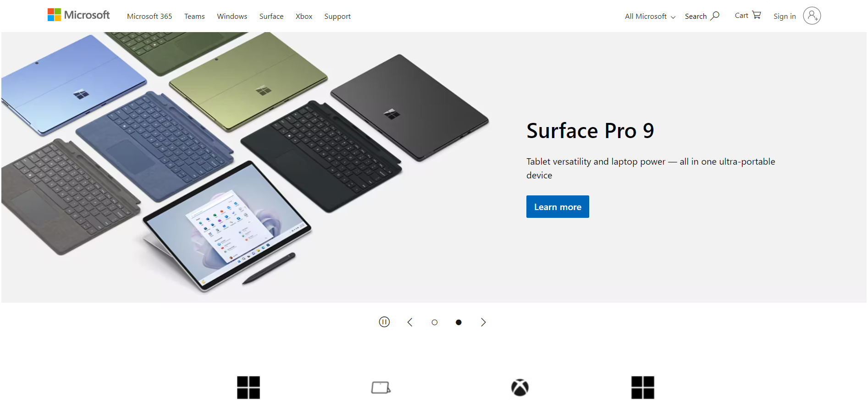Open Microsoft 365 in navigation
The width and height of the screenshot is (868, 405).
point(149,17)
